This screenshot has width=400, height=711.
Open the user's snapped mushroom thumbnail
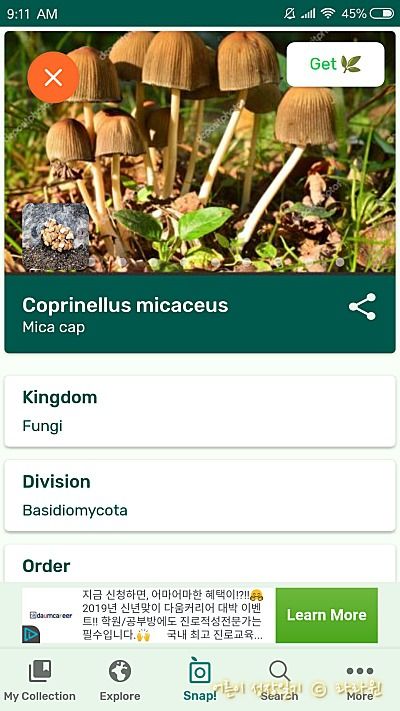pos(56,237)
